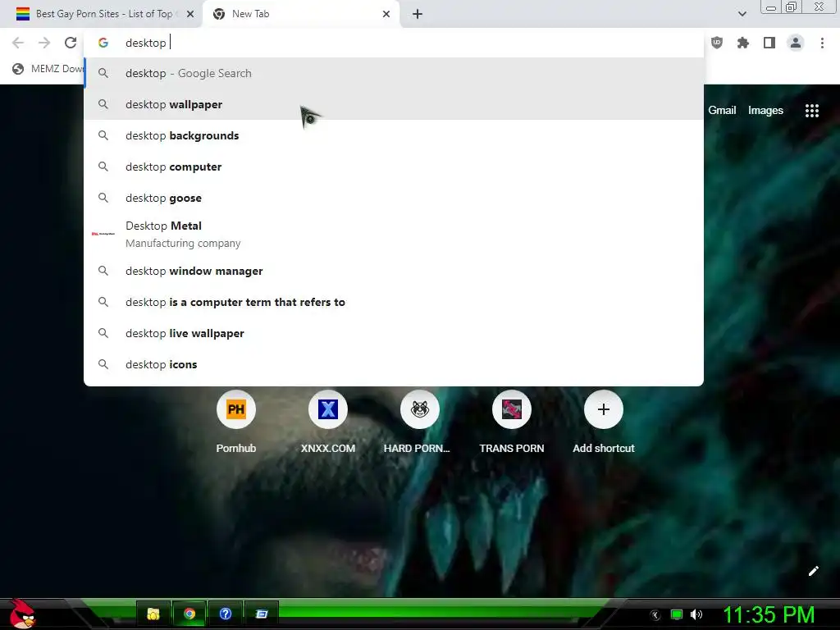Select the 'desktop window manager' suggestion

pos(393,271)
